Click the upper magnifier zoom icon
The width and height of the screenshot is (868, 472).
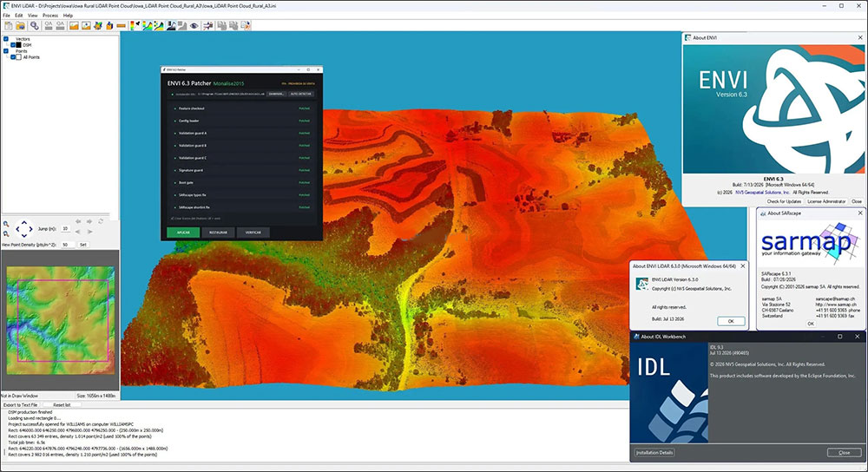[x=6, y=224]
